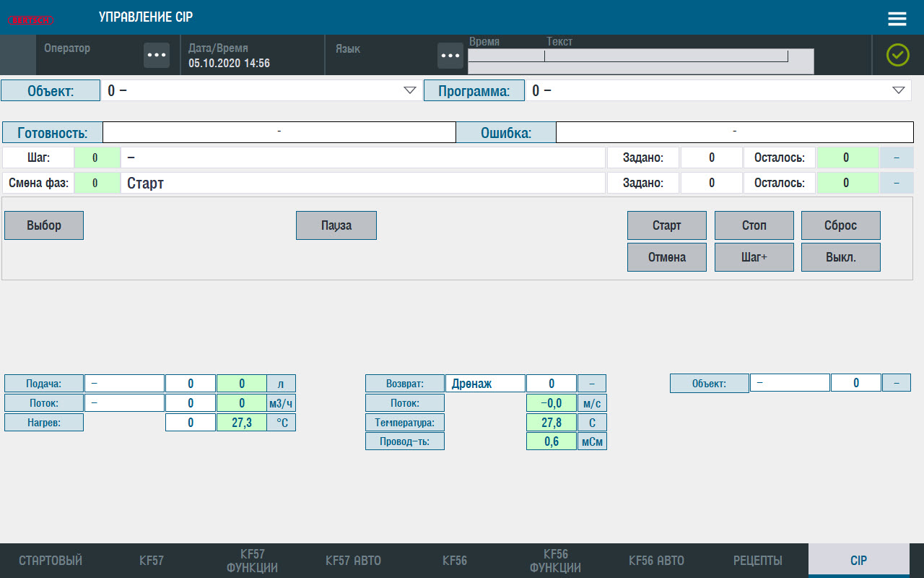This screenshot has height=578, width=924.
Task: Click the green checkmark status icon
Action: [897, 55]
